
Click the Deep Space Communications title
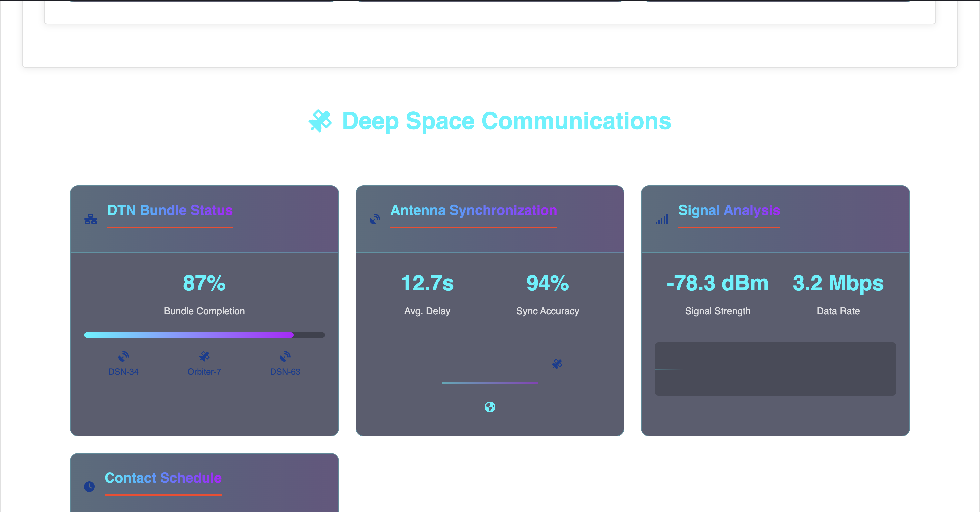pos(506,121)
